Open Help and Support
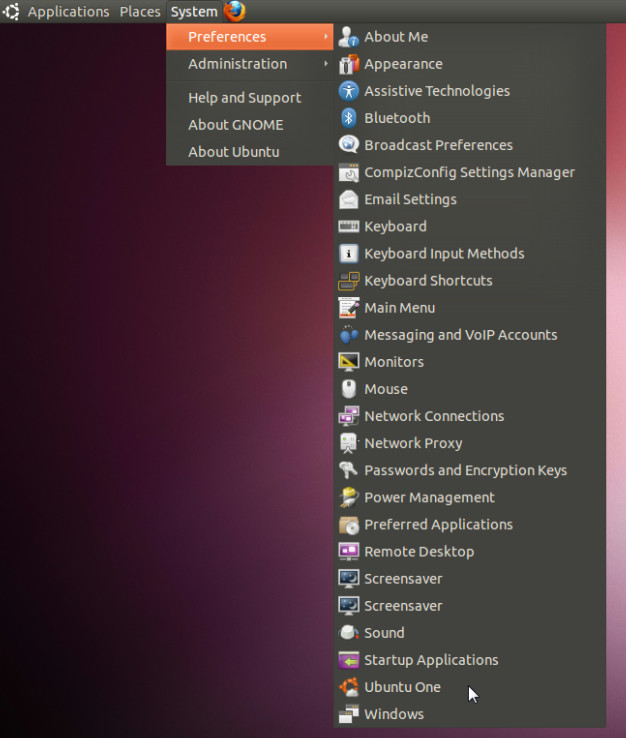This screenshot has width=626, height=738. 250,97
